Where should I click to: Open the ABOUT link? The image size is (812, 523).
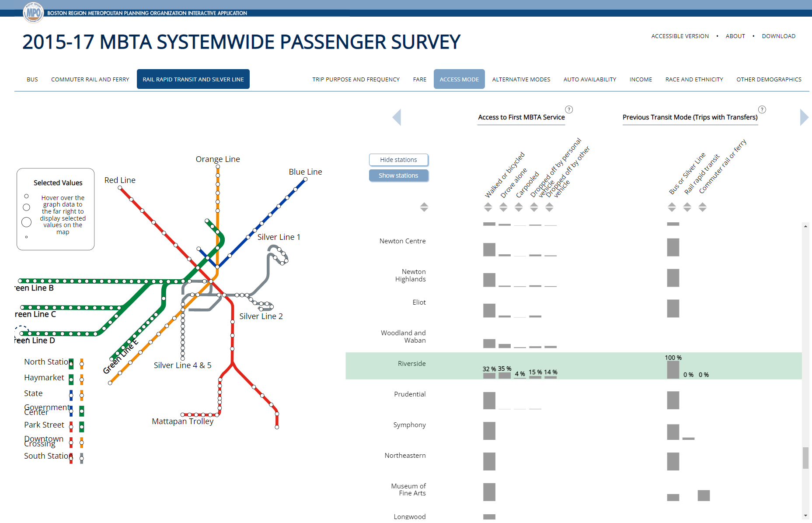click(x=735, y=36)
